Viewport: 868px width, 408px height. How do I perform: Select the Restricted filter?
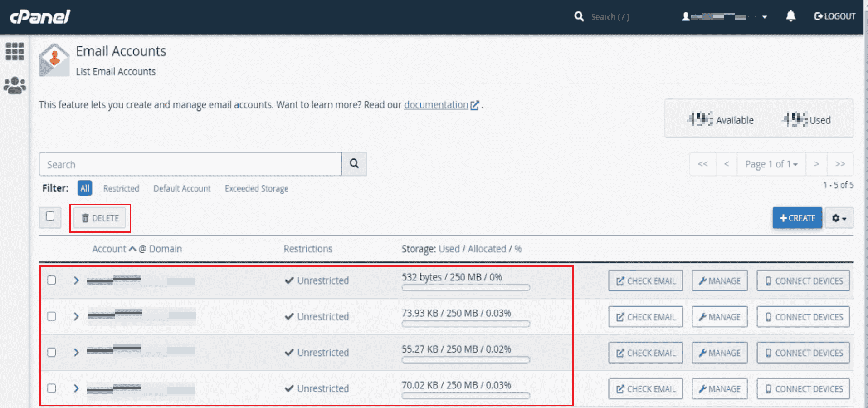click(121, 188)
